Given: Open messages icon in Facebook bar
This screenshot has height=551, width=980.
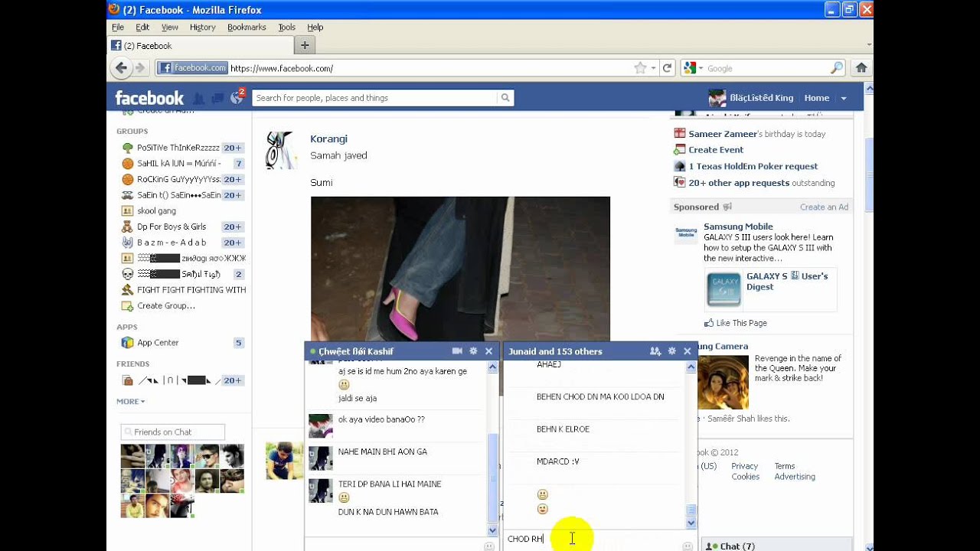Looking at the screenshot, I should point(217,98).
